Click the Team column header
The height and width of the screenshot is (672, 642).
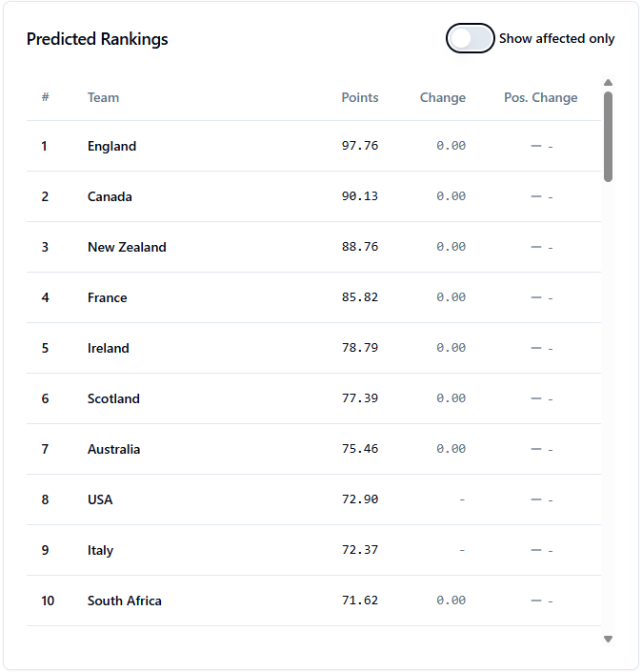pos(103,97)
